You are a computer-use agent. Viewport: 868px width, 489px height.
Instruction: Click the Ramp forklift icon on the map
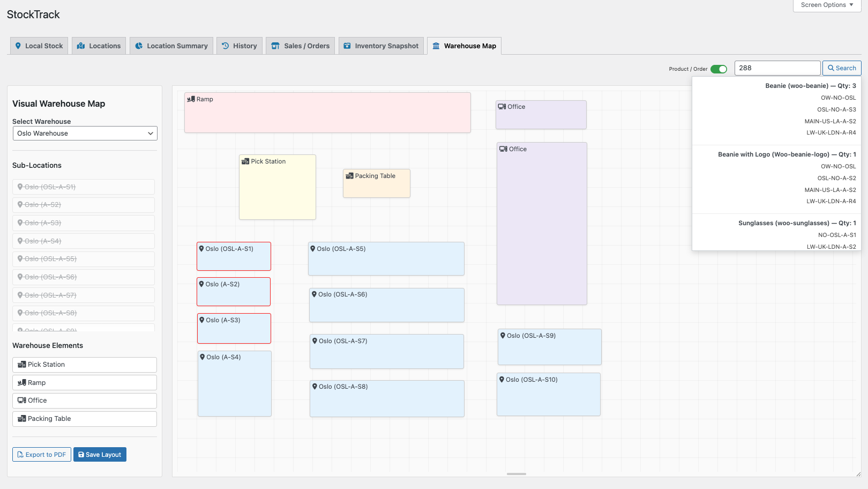[190, 99]
